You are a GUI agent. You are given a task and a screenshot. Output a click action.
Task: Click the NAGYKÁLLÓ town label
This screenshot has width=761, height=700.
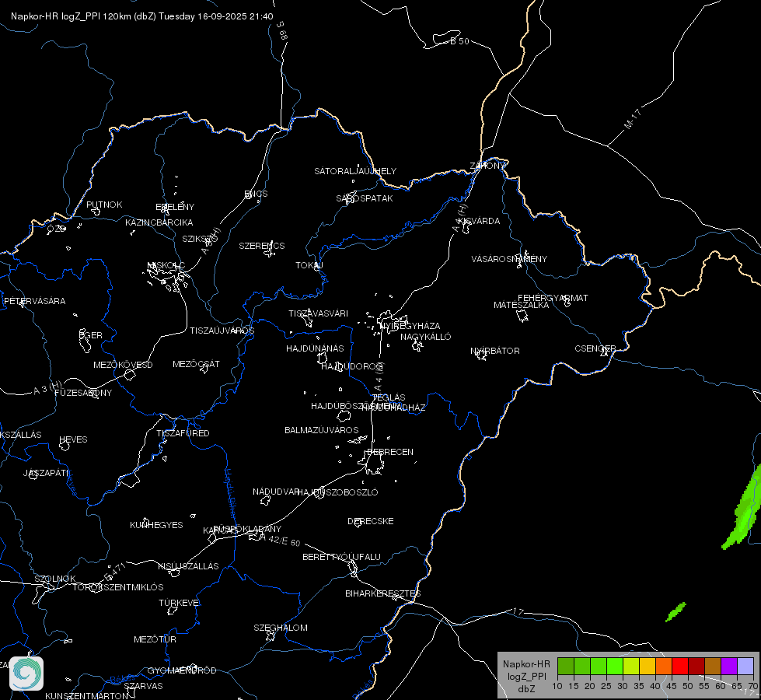click(x=426, y=337)
